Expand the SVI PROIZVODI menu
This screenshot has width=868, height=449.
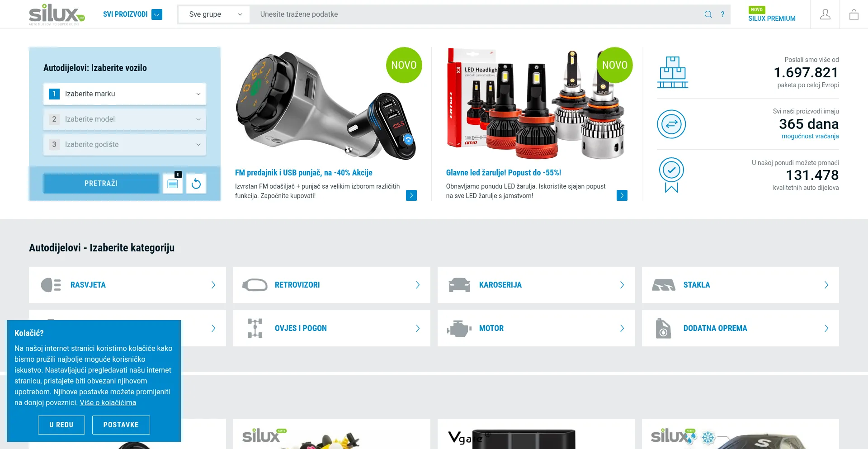click(x=132, y=14)
